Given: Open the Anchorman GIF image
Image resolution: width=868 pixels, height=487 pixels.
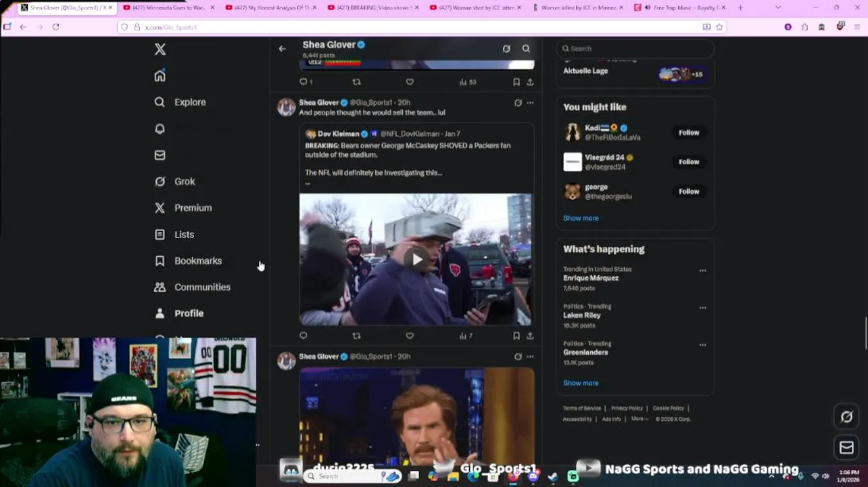Looking at the screenshot, I should [416, 416].
